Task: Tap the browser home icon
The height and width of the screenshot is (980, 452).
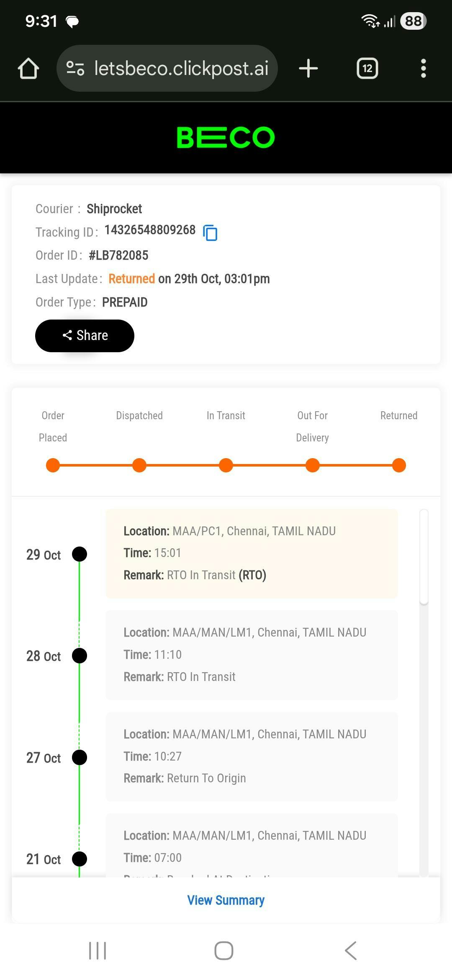Action: (x=28, y=68)
